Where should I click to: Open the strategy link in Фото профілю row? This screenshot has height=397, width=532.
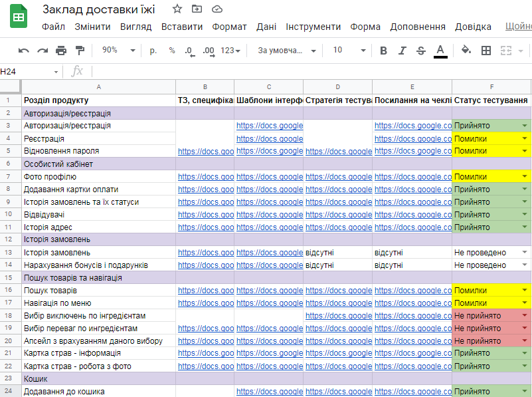tap(339, 177)
